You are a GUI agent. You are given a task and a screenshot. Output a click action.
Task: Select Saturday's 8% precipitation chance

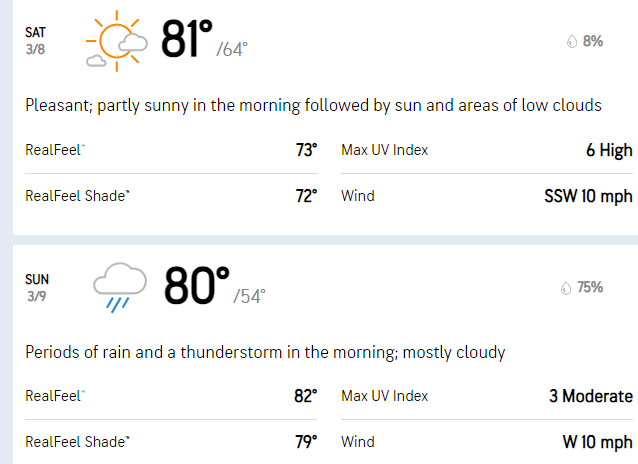click(x=592, y=41)
